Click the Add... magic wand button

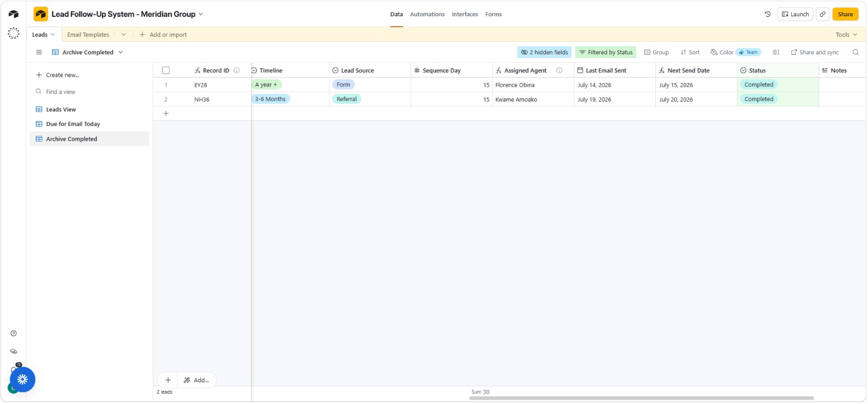196,380
